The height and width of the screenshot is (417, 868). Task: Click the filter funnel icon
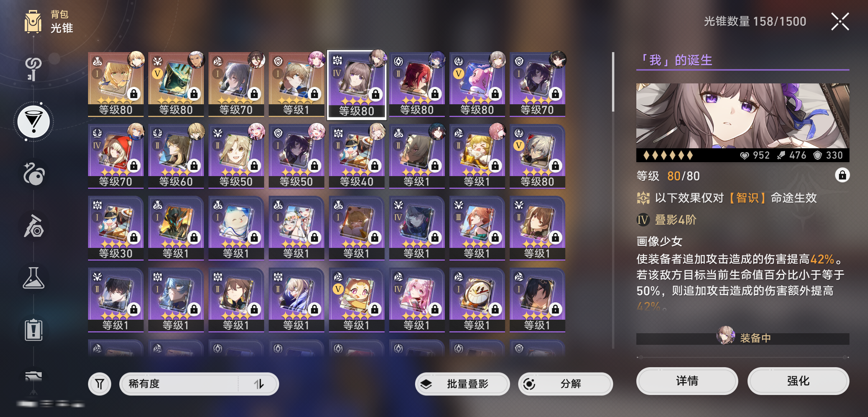(x=100, y=384)
